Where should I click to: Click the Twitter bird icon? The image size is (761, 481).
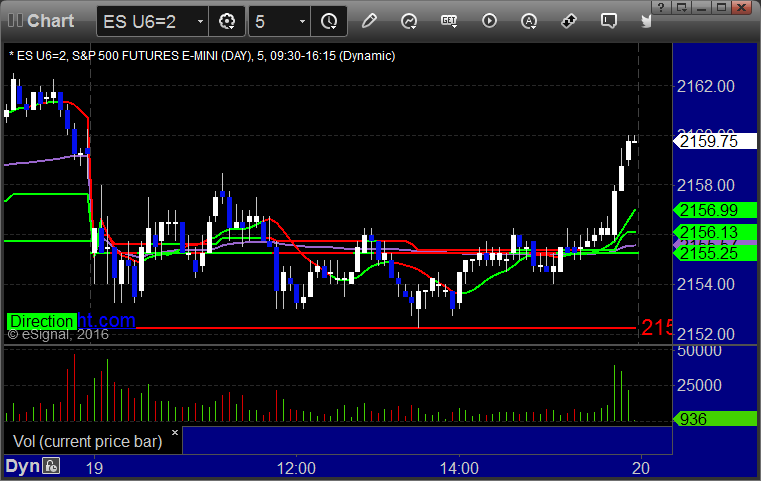(x=646, y=21)
